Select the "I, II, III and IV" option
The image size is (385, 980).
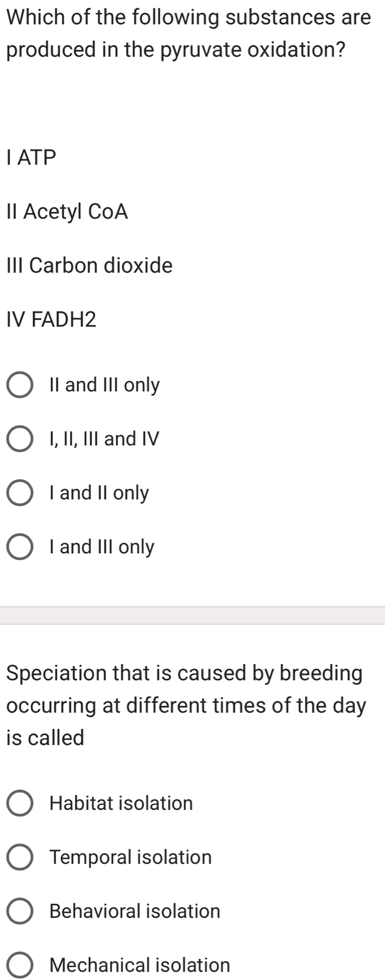pyautogui.click(x=20, y=439)
